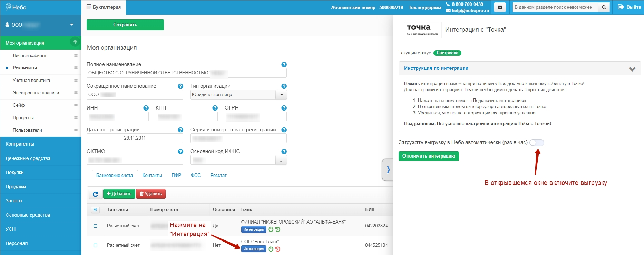This screenshot has width=644, height=255.
Task: Click the grid icon beside Пользователи
Action: tap(76, 130)
